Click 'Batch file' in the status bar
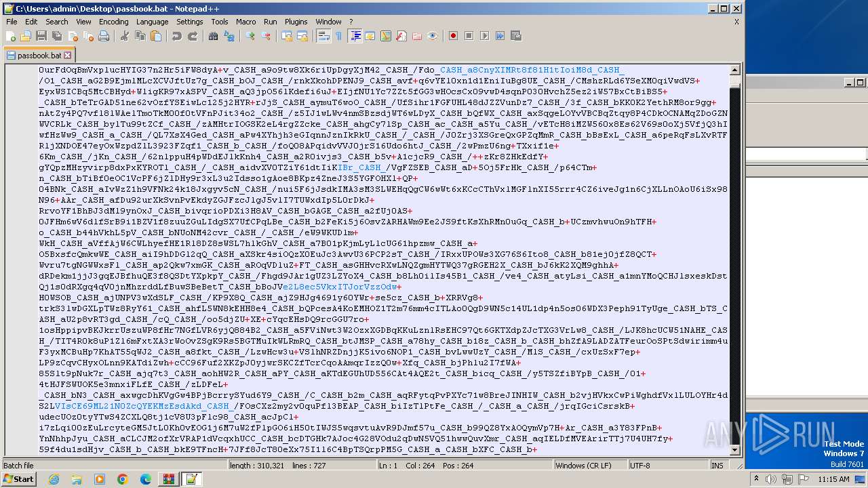The width and height of the screenshot is (868, 488). (18, 466)
